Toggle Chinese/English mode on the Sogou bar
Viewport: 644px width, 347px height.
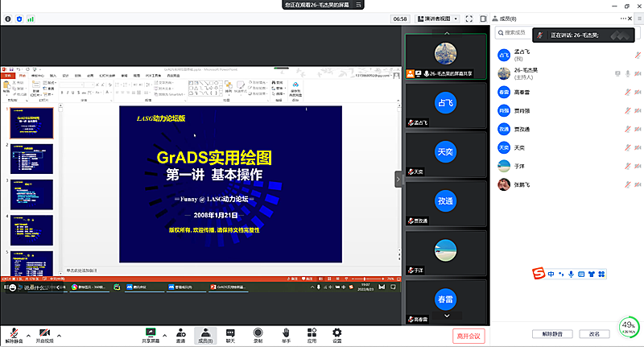551,275
